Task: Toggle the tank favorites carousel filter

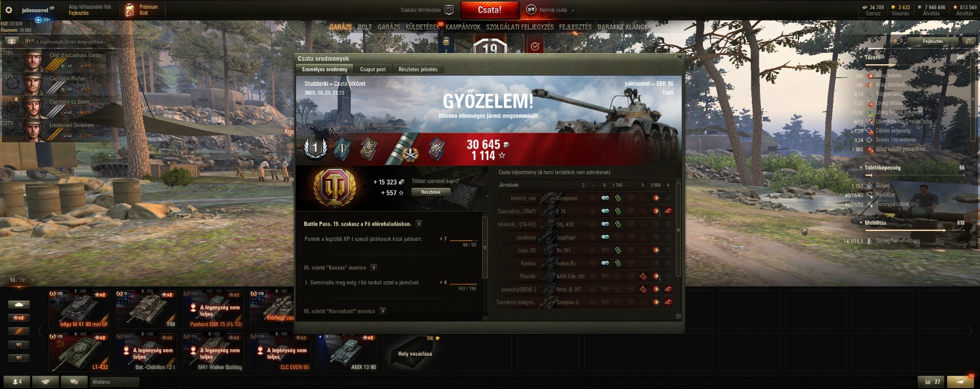Action: point(19,304)
